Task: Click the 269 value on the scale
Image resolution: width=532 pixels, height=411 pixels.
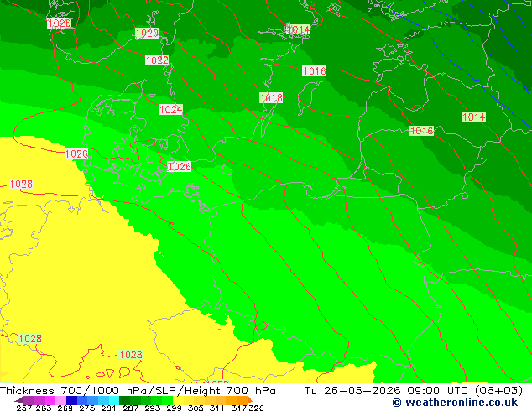Action: click(x=65, y=408)
